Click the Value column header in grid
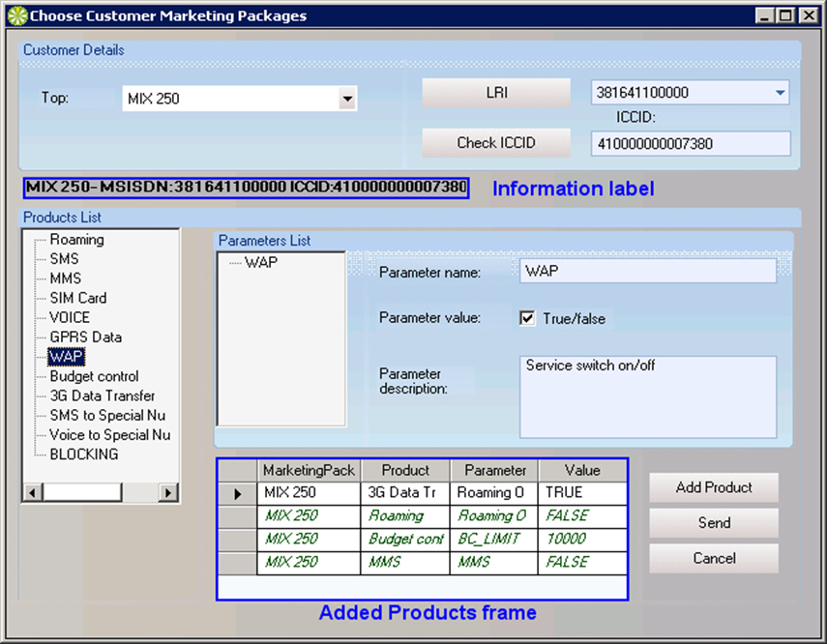 [582, 470]
